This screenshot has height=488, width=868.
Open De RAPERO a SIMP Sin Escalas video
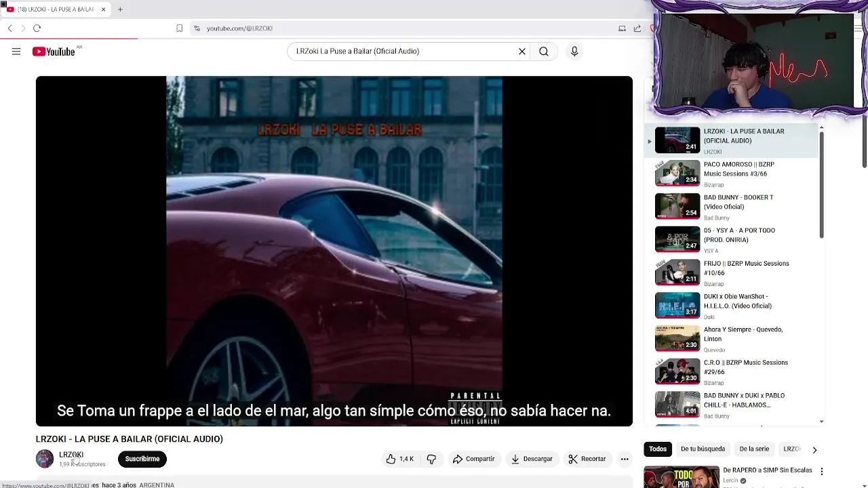click(767, 470)
